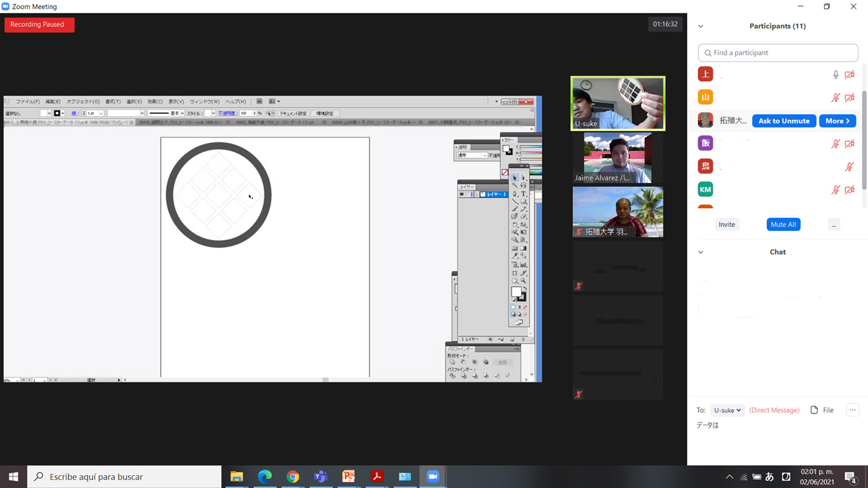This screenshot has height=488, width=868.
Task: Open the オブジェクト(O) menu
Action: tap(83, 102)
